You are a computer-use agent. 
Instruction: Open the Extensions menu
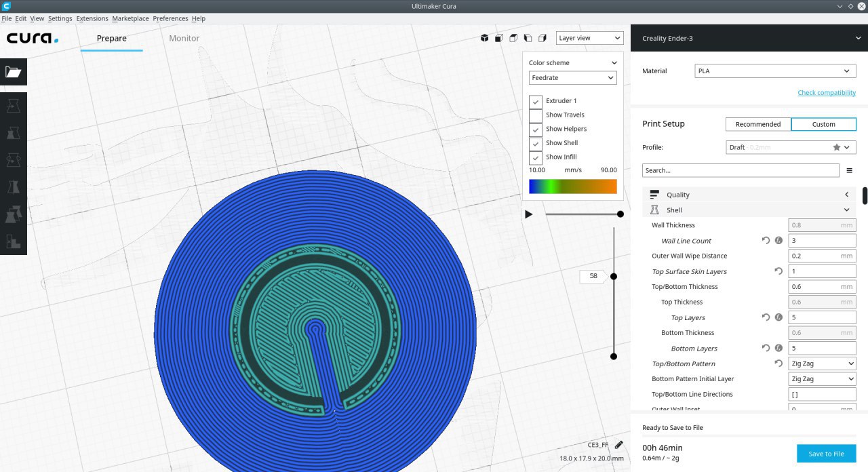(92, 18)
